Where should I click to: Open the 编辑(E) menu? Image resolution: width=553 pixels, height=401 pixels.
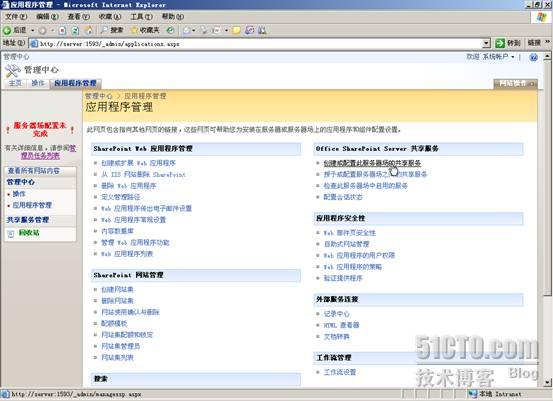click(x=47, y=17)
